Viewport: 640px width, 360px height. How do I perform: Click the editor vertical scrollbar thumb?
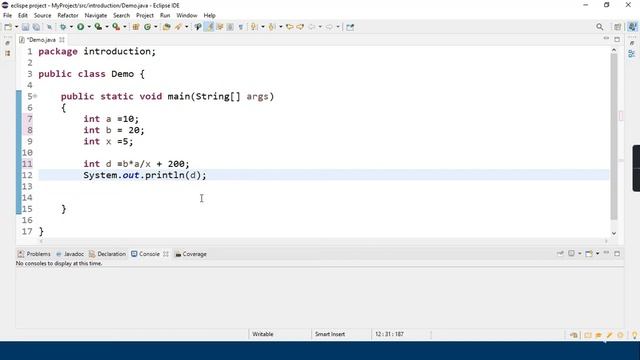[x=614, y=137]
